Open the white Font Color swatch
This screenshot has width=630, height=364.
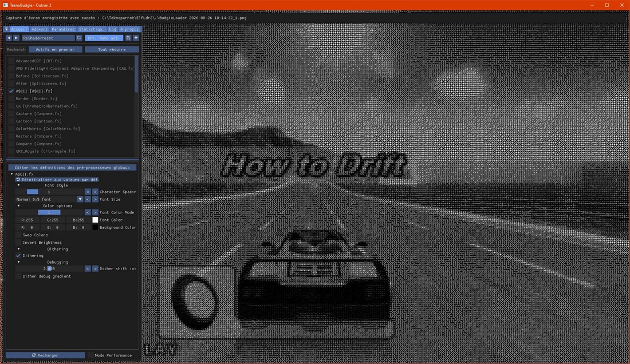(95, 220)
